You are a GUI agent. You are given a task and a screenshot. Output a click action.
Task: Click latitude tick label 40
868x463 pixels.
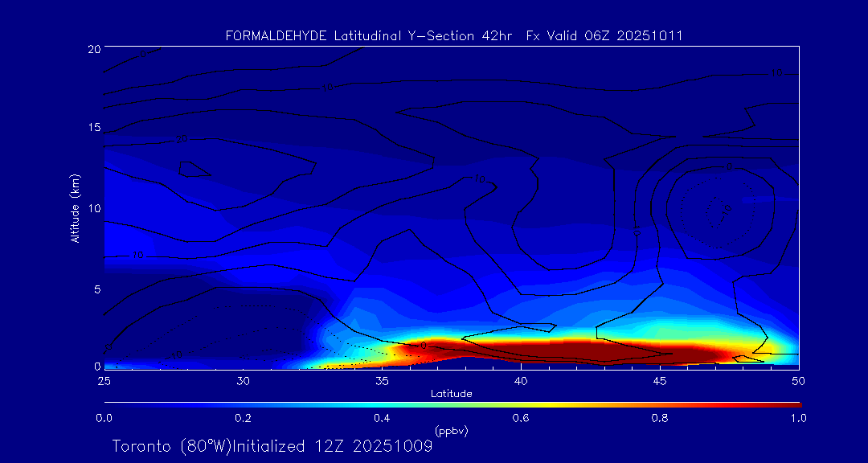point(521,380)
